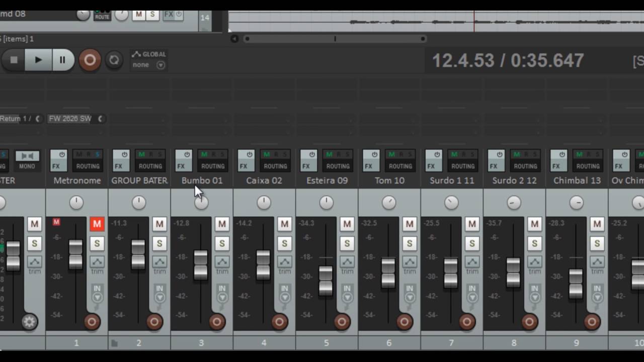Screen dimensions: 644x362
Task: Select the Esteira 09 track name
Action: pyautogui.click(x=327, y=180)
